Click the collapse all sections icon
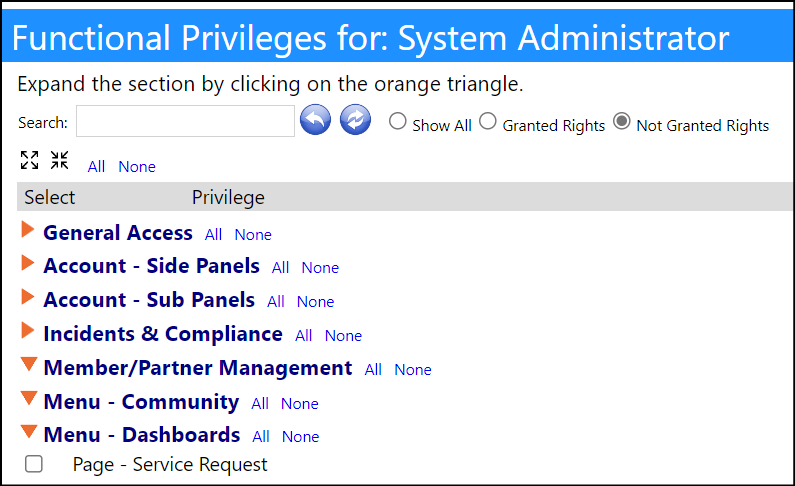 coord(59,160)
